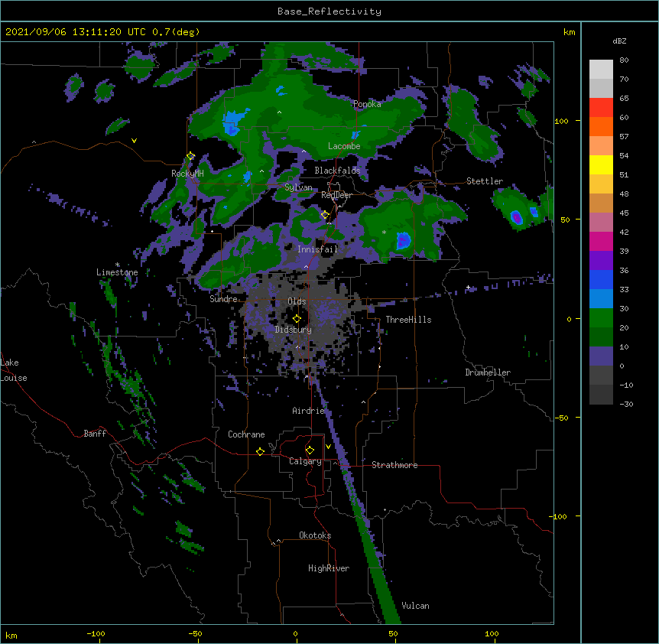Click the Didsbury label
Viewport: 659px width, 644px height.
pyautogui.click(x=294, y=330)
